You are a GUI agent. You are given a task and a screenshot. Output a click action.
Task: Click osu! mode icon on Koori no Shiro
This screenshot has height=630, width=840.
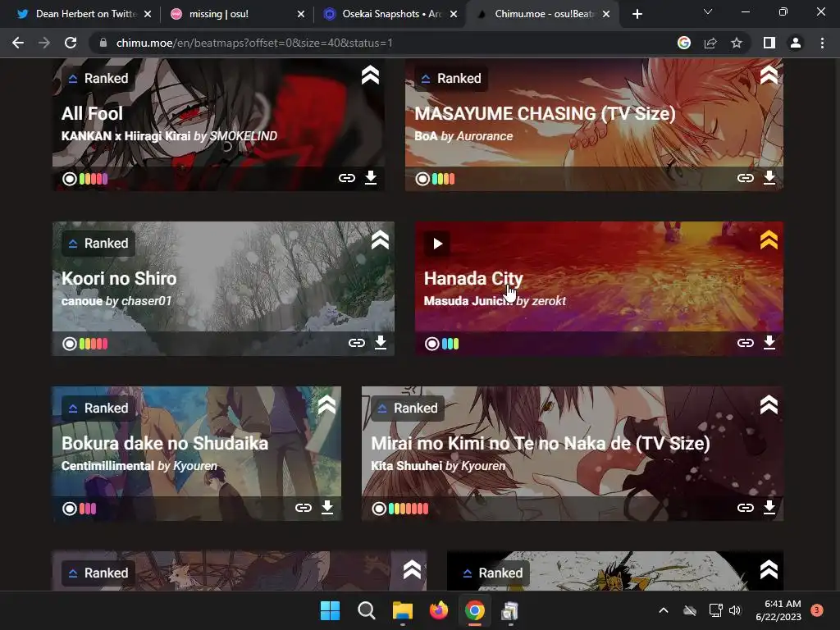[x=69, y=344]
